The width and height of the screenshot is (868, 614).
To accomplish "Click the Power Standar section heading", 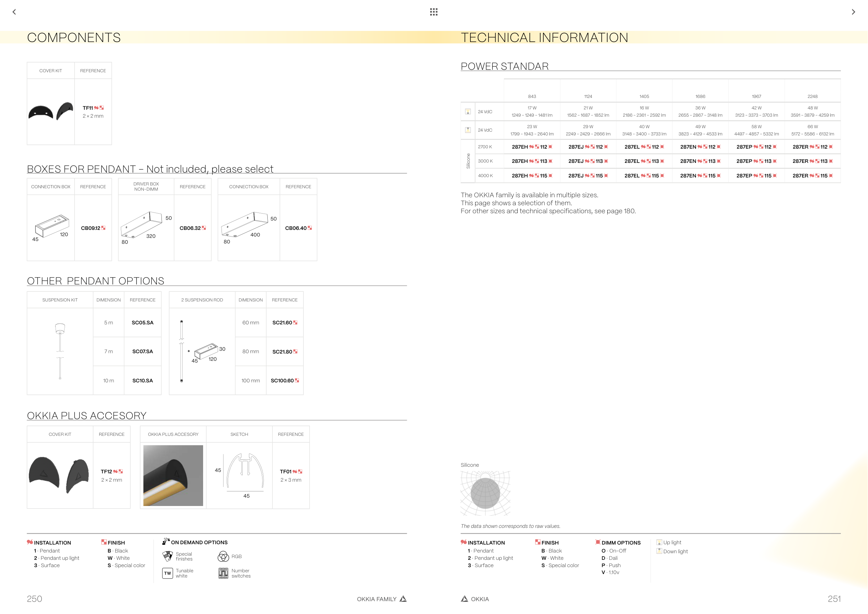I will pos(504,66).
